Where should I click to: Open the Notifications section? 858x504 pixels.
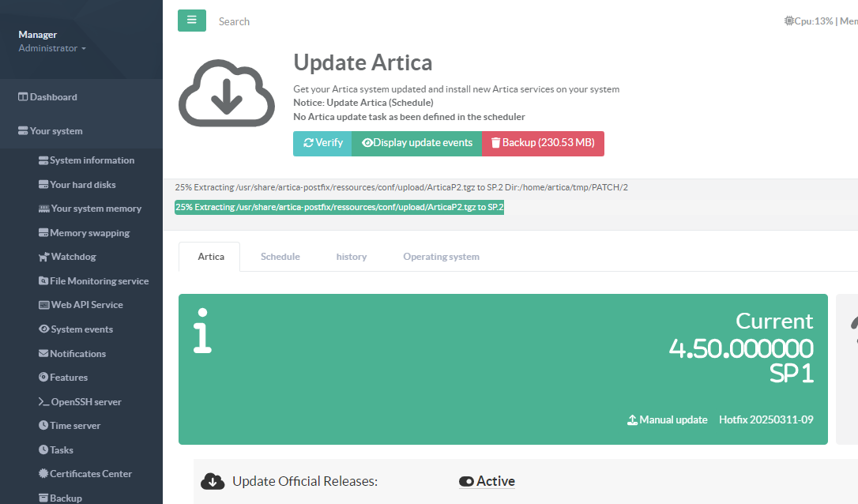(x=77, y=354)
